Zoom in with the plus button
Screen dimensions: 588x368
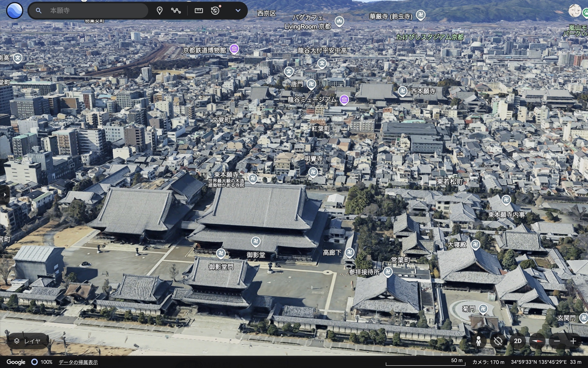click(573, 341)
